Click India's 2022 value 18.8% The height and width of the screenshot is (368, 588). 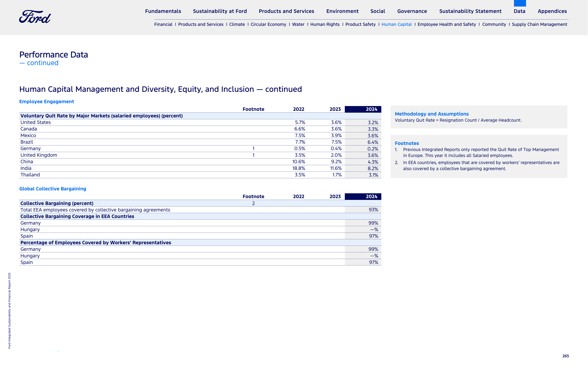click(x=299, y=168)
